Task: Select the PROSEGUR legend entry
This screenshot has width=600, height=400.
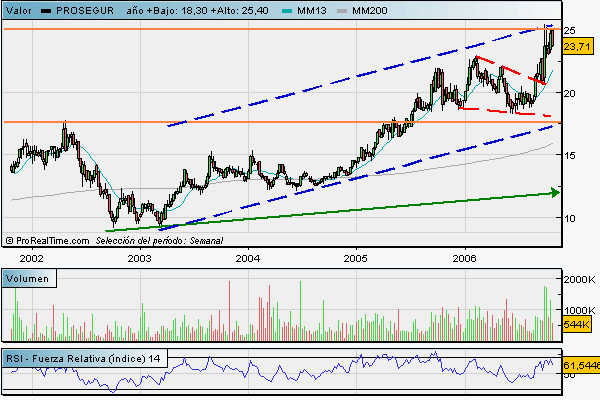Action: click(x=85, y=11)
